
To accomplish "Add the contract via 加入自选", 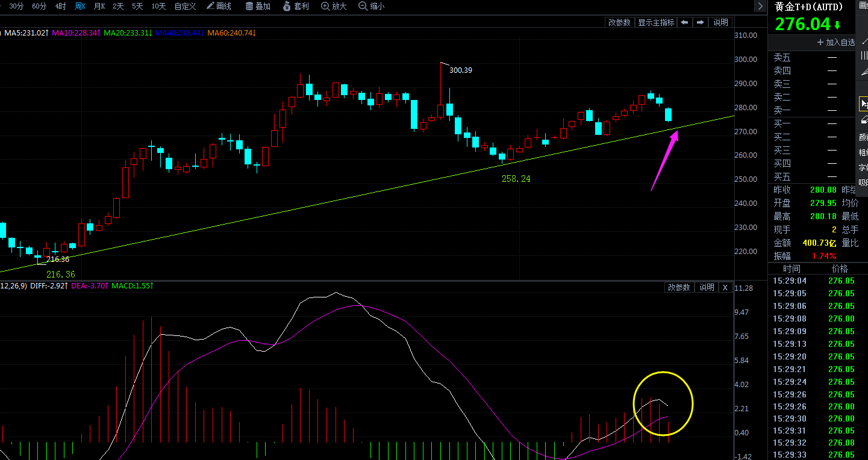I will (x=836, y=42).
